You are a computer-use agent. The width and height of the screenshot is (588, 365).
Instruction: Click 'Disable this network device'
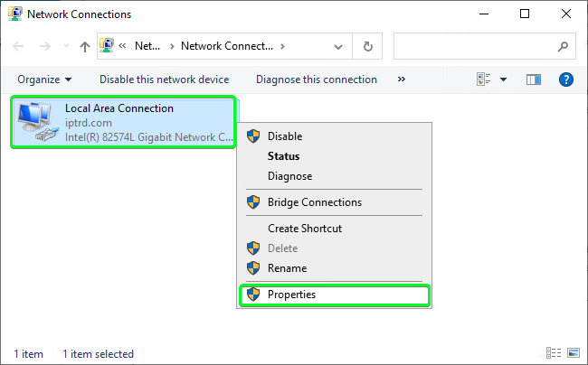coord(165,80)
